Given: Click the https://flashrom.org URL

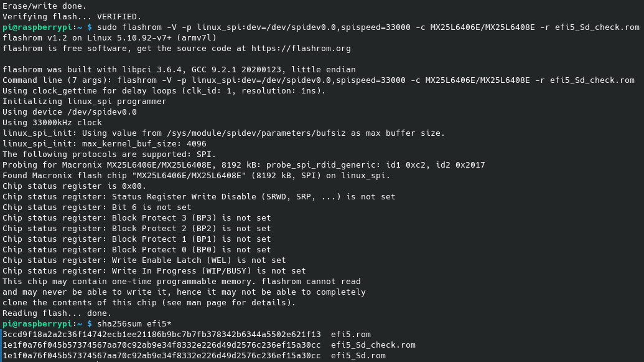Looking at the screenshot, I should tap(301, 49).
